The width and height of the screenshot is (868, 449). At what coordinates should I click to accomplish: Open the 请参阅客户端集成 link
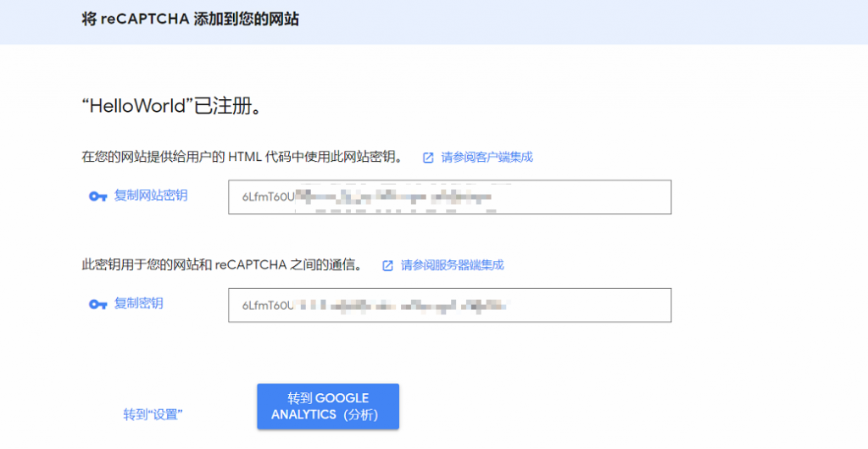click(x=487, y=157)
